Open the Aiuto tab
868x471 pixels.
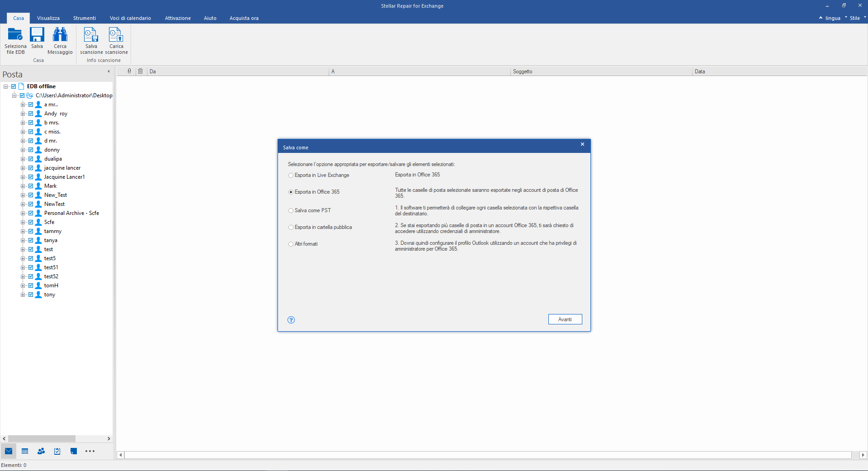point(210,18)
